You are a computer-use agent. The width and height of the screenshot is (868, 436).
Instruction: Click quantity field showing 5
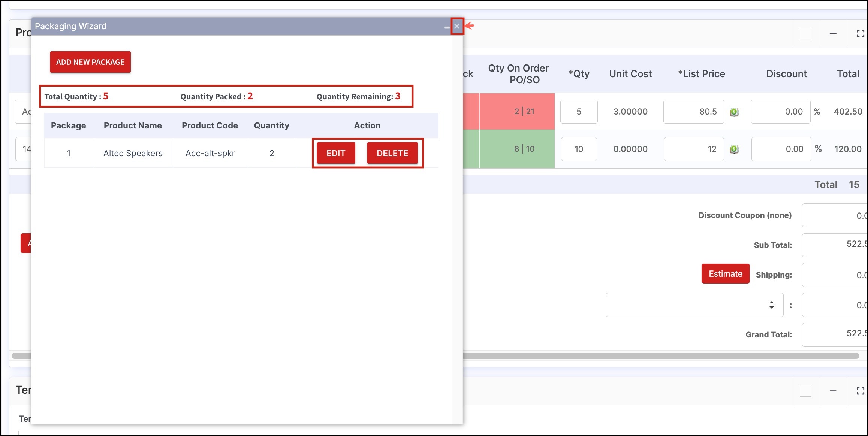point(579,112)
